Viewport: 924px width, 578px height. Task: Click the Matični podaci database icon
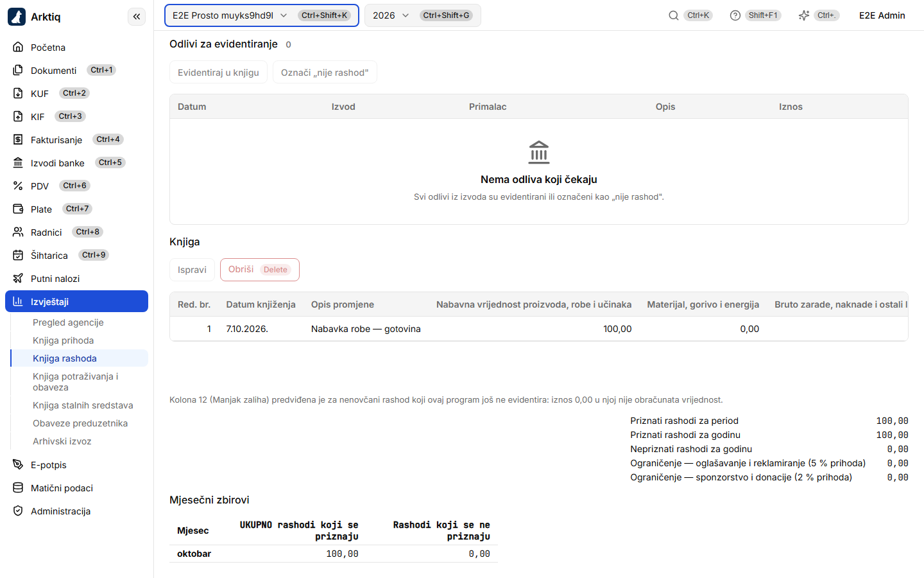pyautogui.click(x=18, y=488)
